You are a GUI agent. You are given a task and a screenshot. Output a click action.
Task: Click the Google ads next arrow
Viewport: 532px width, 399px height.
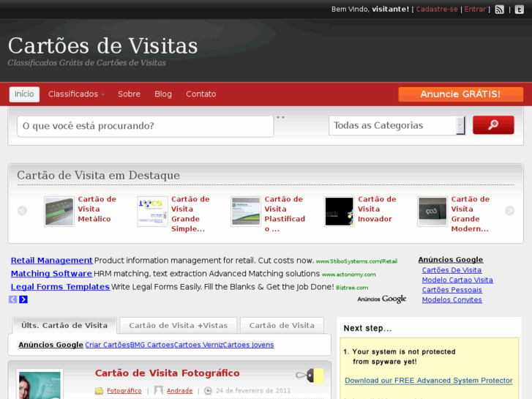[23, 299]
